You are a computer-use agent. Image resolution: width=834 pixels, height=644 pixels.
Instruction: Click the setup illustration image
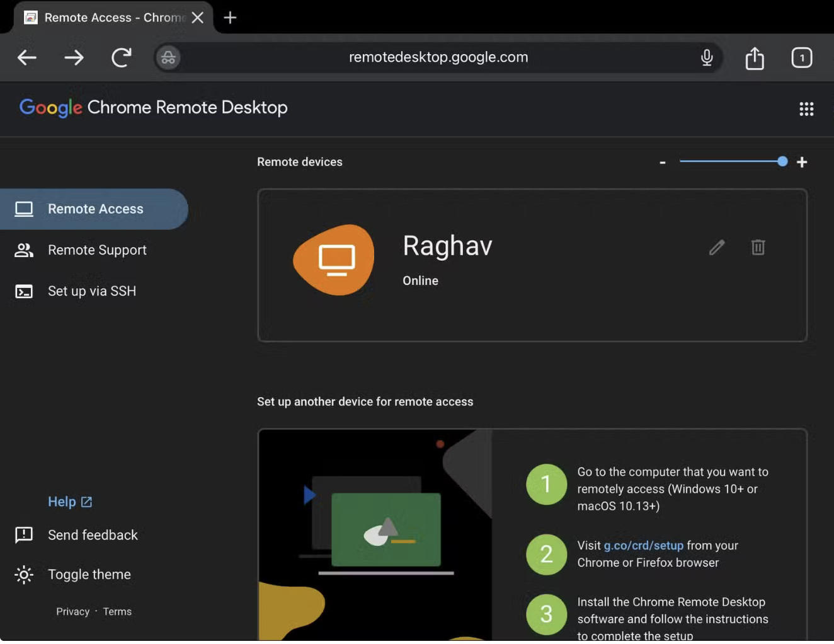pos(375,535)
